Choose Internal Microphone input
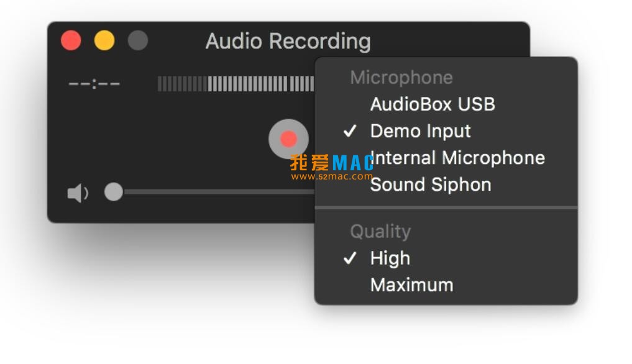 pyautogui.click(x=457, y=158)
